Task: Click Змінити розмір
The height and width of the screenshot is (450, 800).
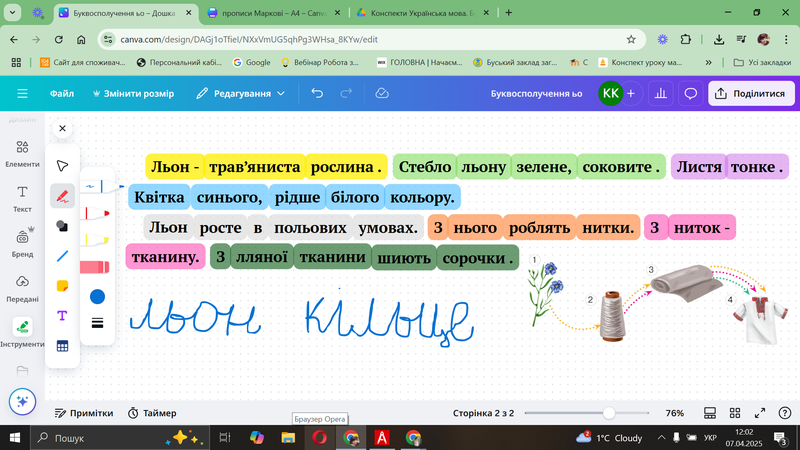Action: tap(133, 93)
